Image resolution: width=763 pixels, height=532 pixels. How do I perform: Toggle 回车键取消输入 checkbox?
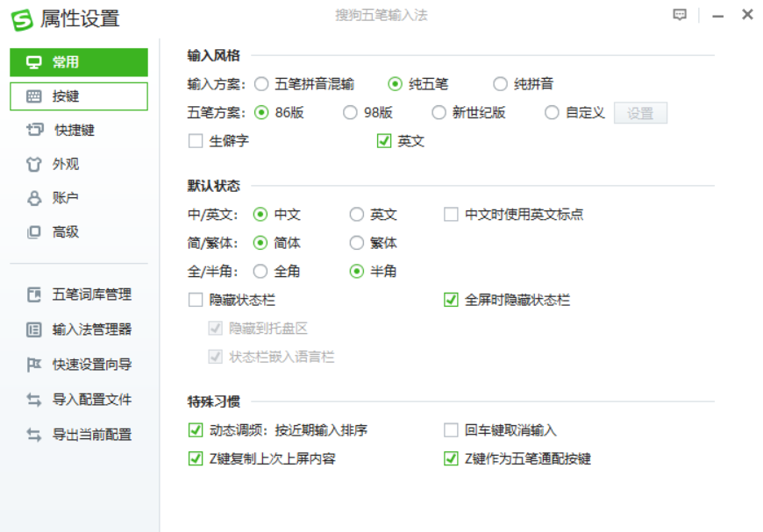[451, 429]
